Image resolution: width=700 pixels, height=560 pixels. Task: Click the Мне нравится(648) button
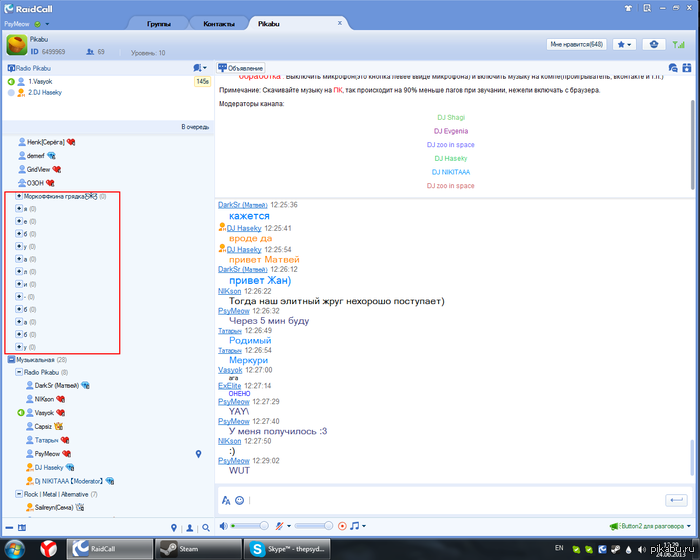click(x=576, y=44)
